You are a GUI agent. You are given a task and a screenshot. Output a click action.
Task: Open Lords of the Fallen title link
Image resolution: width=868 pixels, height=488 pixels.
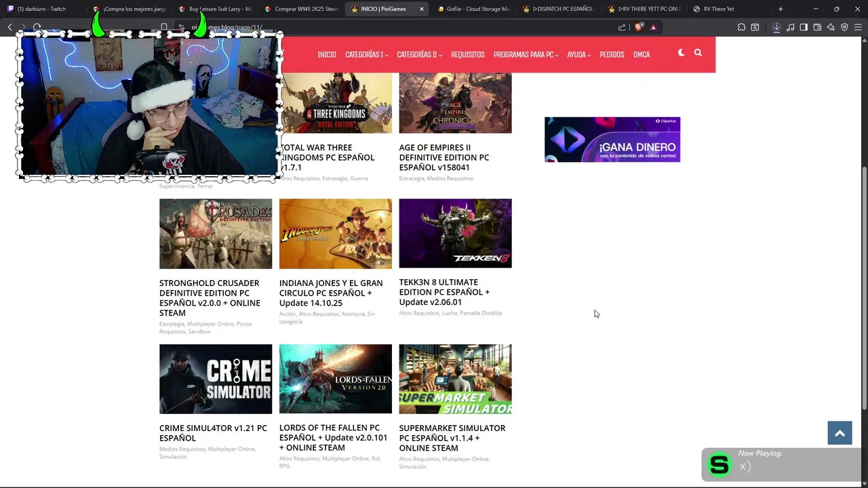coord(334,438)
